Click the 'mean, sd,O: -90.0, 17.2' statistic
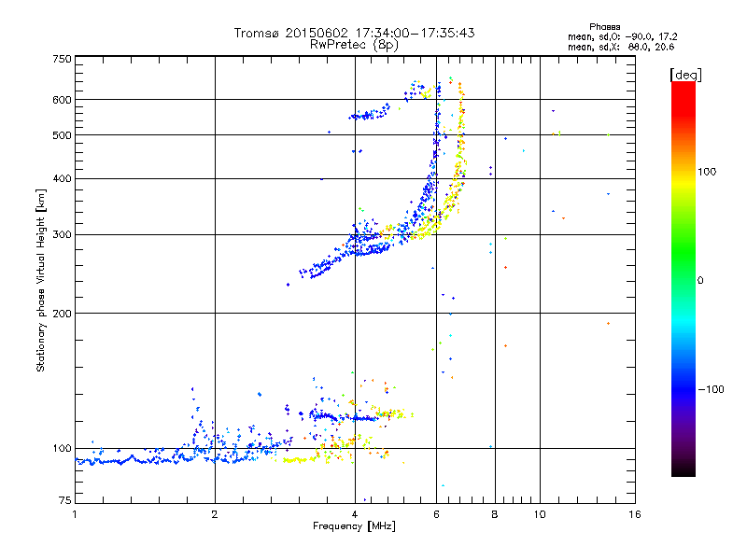The width and height of the screenshot is (747, 560). 622,36
